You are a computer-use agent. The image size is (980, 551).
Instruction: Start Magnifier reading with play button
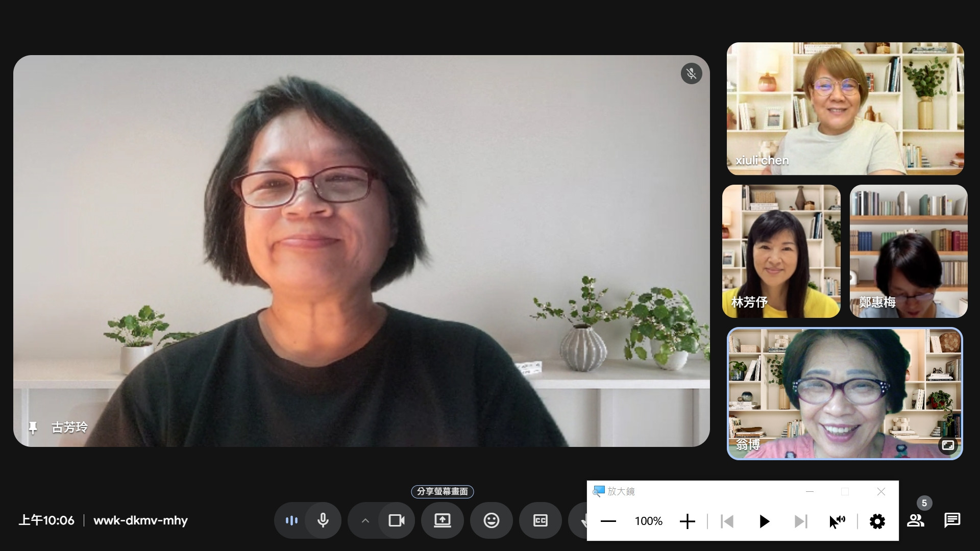pos(764,521)
